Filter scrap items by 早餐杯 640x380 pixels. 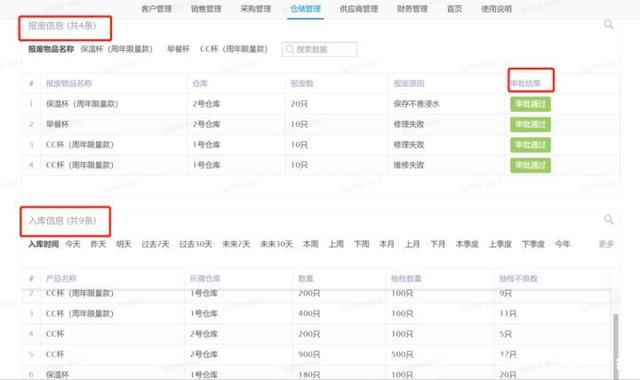tap(178, 49)
